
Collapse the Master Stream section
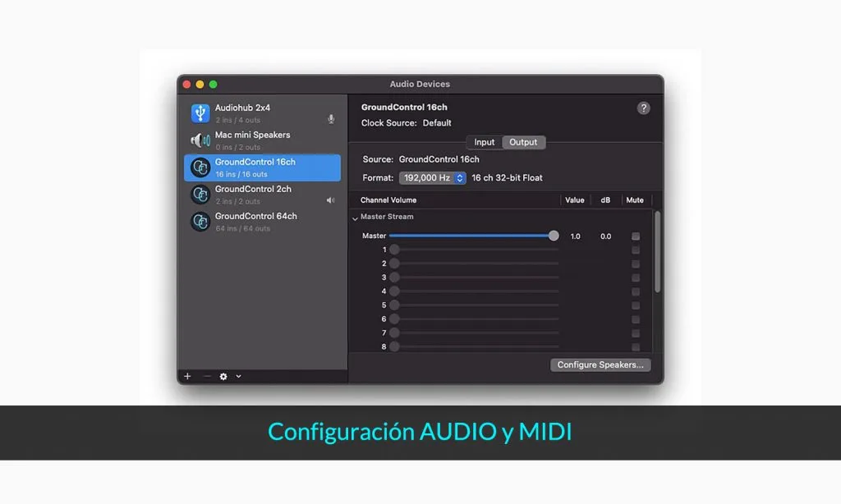(355, 218)
